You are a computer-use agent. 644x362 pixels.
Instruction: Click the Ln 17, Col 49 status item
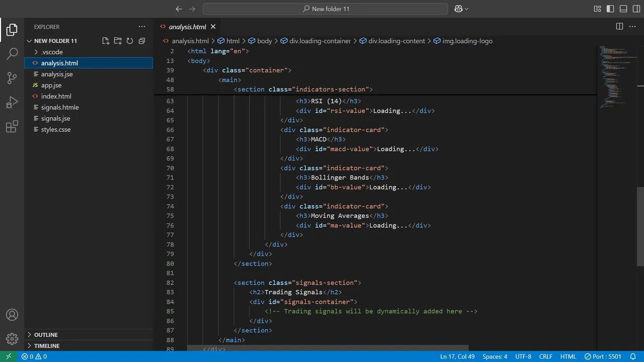(x=457, y=356)
